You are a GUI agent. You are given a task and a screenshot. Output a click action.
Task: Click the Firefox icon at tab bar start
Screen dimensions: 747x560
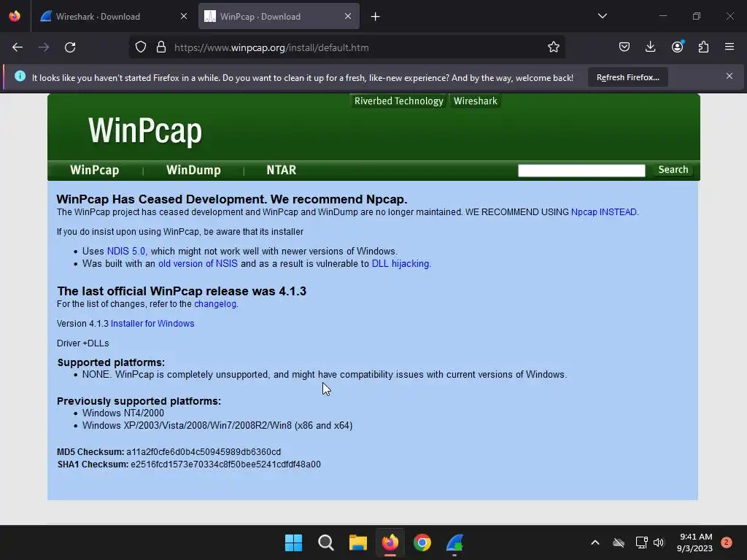pyautogui.click(x=15, y=16)
